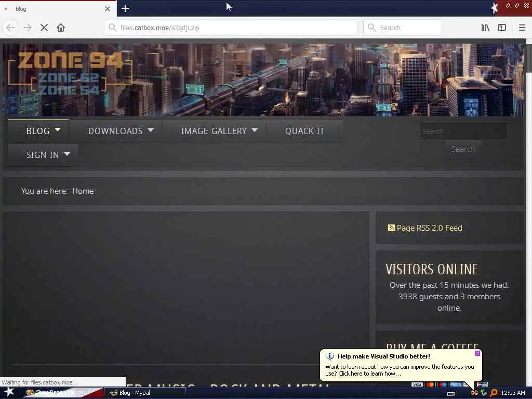Click the site Search button
Screen dimensions: 532x399
pyautogui.click(x=463, y=149)
